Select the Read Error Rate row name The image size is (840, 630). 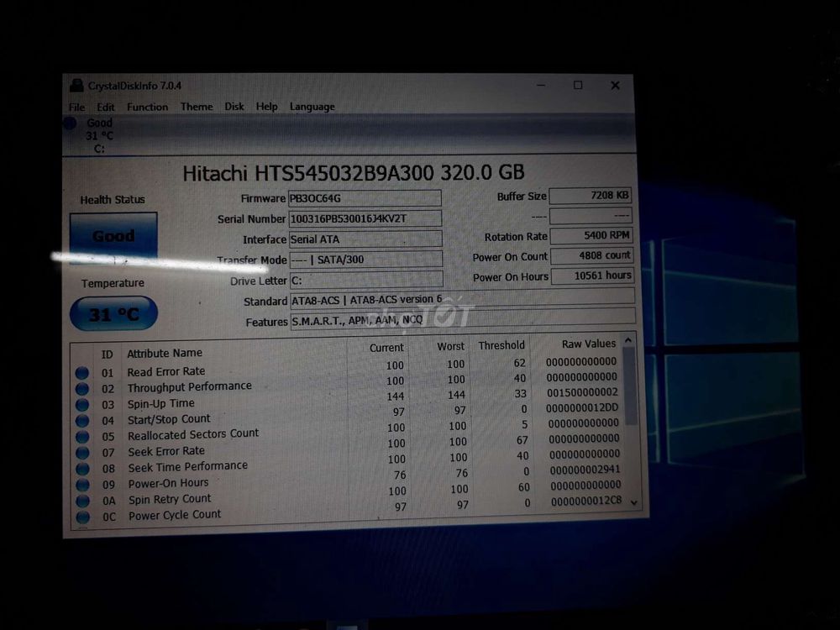[166, 371]
